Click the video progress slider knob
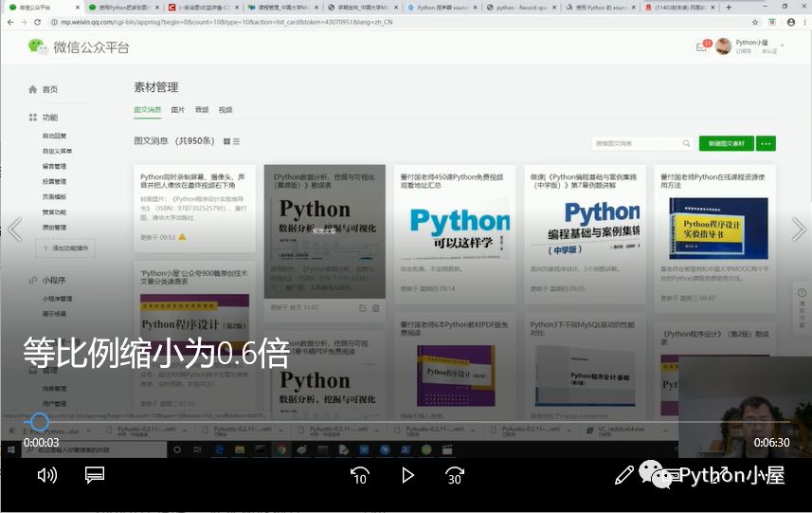This screenshot has height=513, width=812. click(40, 422)
